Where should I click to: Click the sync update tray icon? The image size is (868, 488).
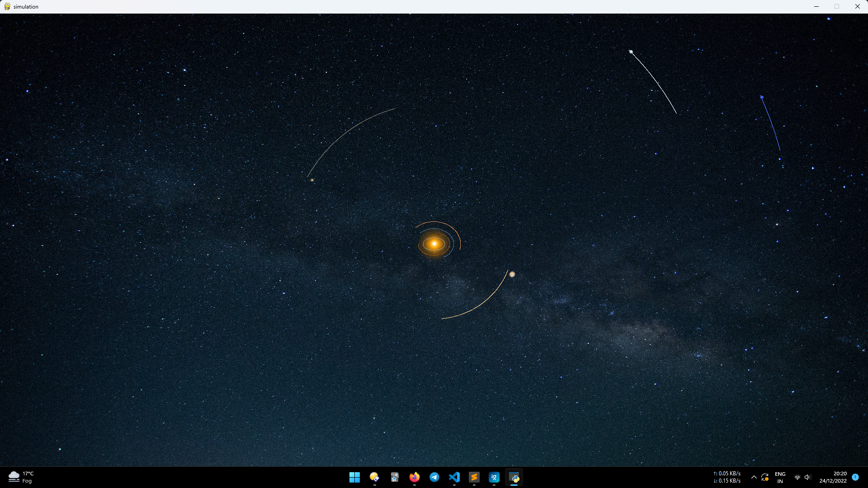[x=765, y=477]
